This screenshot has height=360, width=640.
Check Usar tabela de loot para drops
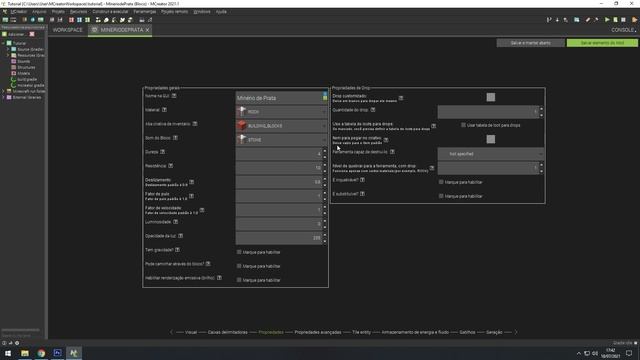pos(463,125)
